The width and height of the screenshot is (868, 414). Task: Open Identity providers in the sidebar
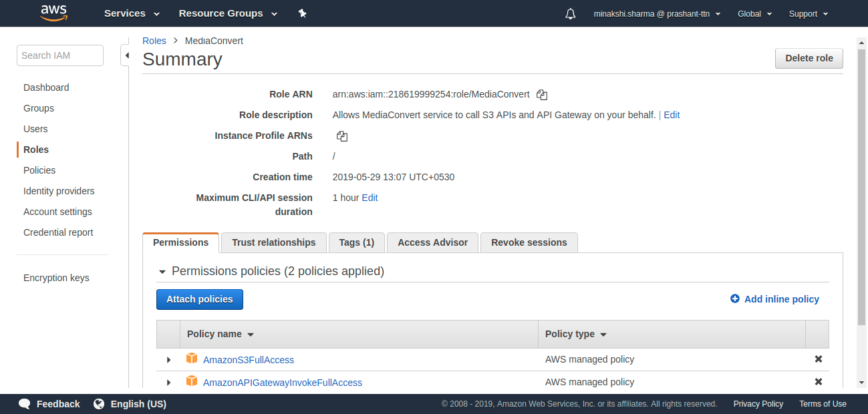[x=59, y=191]
